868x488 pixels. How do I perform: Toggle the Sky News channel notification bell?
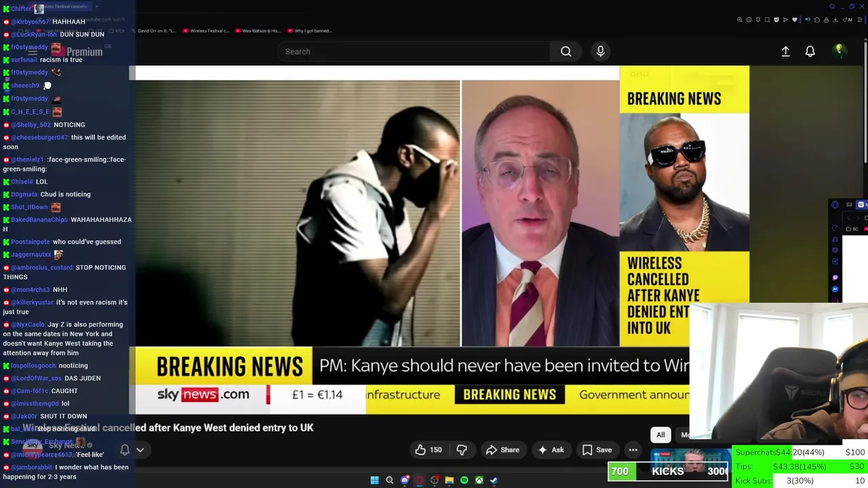coord(125,449)
